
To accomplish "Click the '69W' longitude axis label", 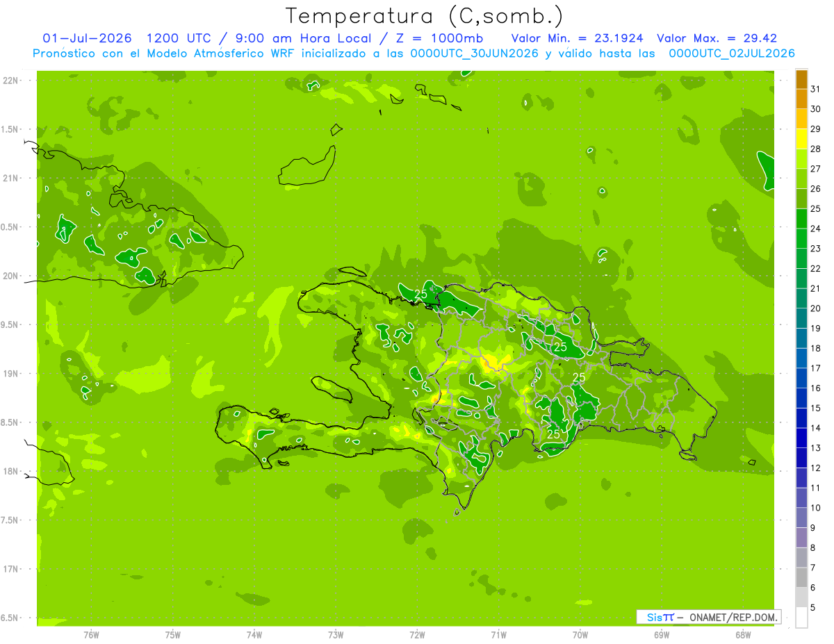I will 662,635.
